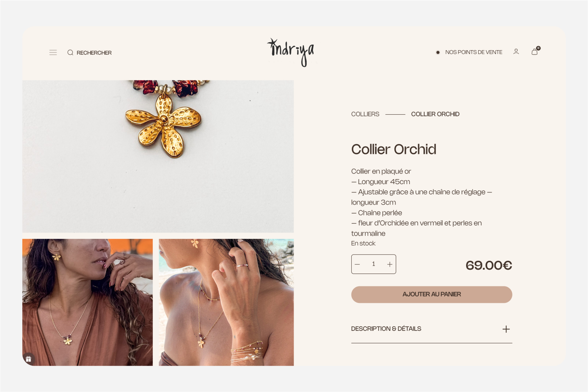This screenshot has width=588, height=392.
Task: Click the Rechercher search label
Action: coord(94,53)
